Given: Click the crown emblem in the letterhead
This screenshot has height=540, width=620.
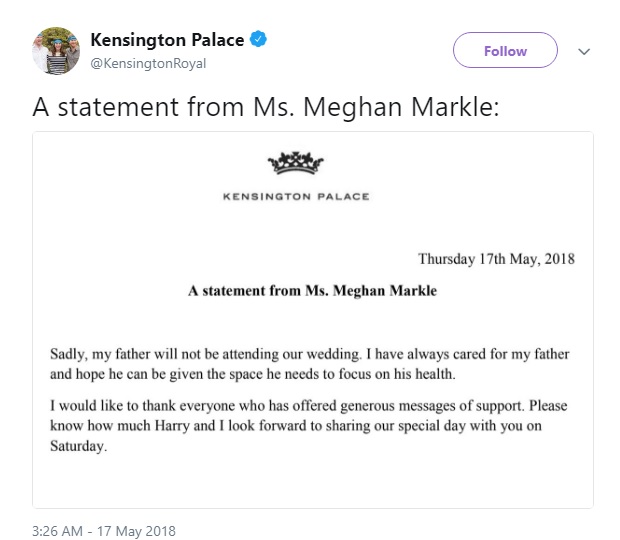Looking at the screenshot, I should pos(296,162).
